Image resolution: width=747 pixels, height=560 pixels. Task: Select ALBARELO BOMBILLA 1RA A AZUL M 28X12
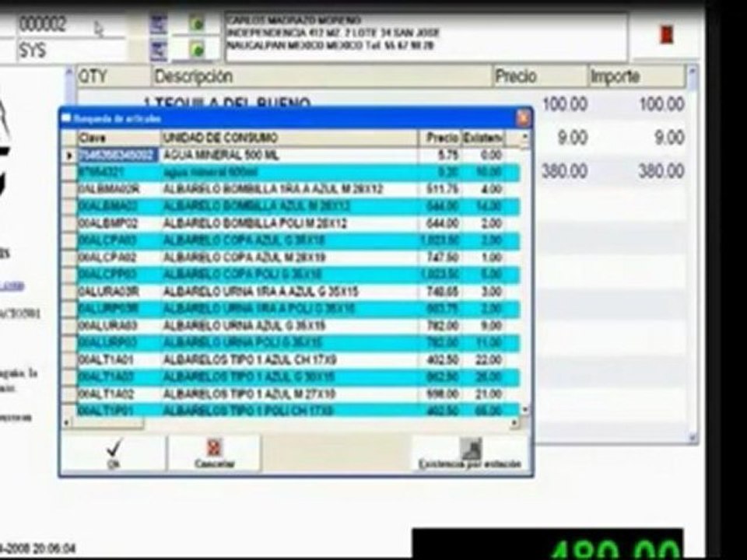[x=298, y=190]
